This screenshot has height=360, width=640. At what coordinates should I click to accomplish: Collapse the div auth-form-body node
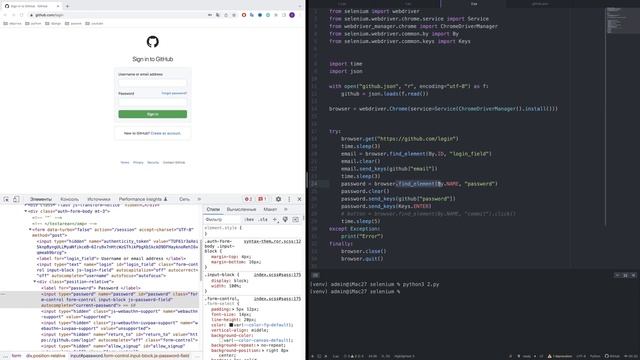pos(26,211)
